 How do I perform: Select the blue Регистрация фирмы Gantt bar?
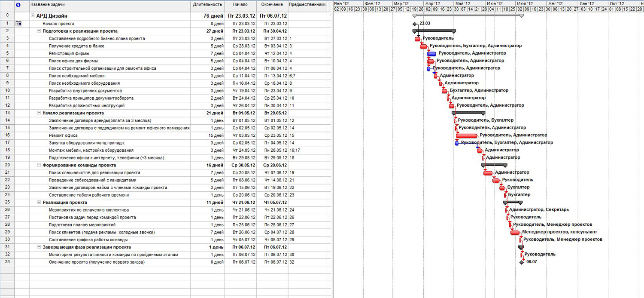click(x=431, y=54)
